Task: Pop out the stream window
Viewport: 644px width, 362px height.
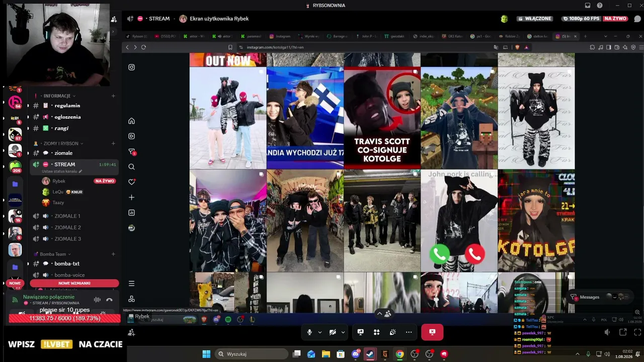Action: click(x=623, y=332)
